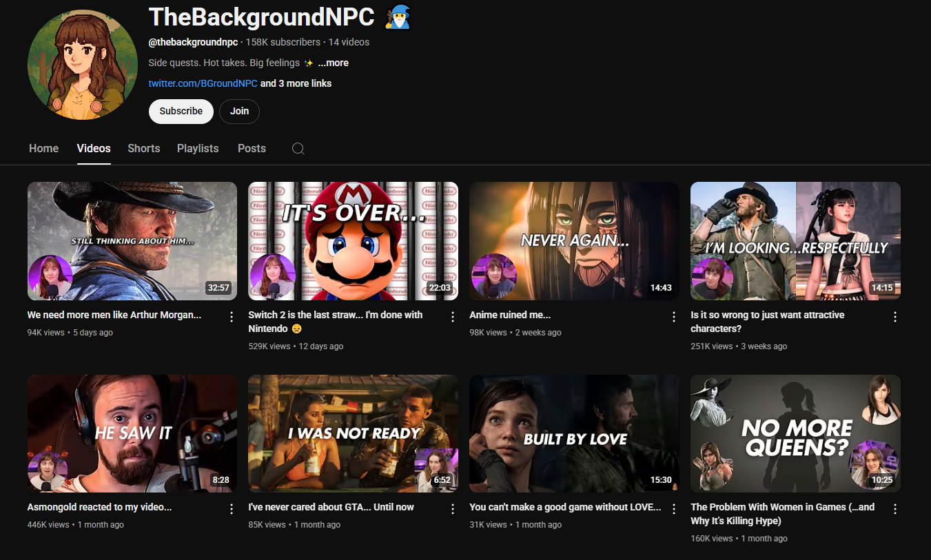
Task: Go to the Playlists tab
Action: tap(198, 148)
